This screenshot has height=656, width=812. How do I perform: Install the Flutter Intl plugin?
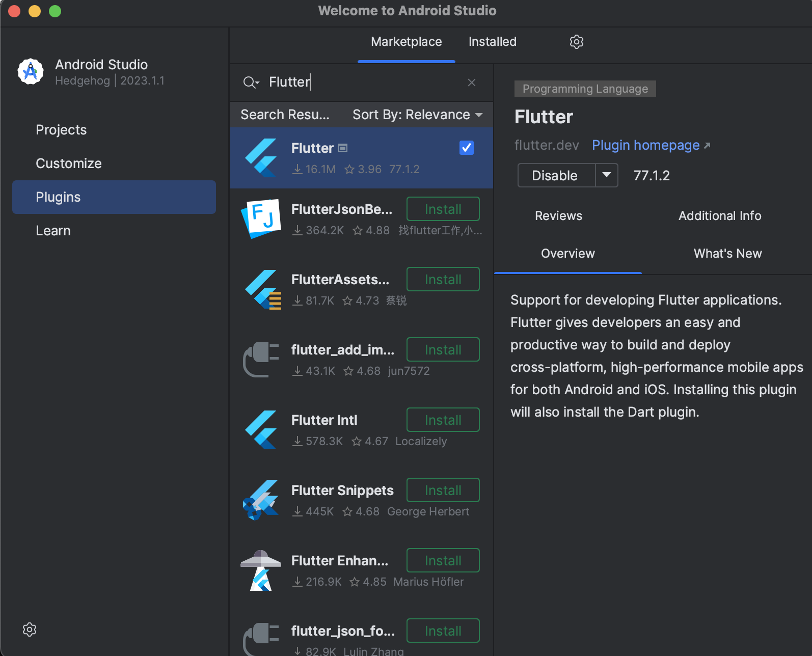[x=443, y=420]
